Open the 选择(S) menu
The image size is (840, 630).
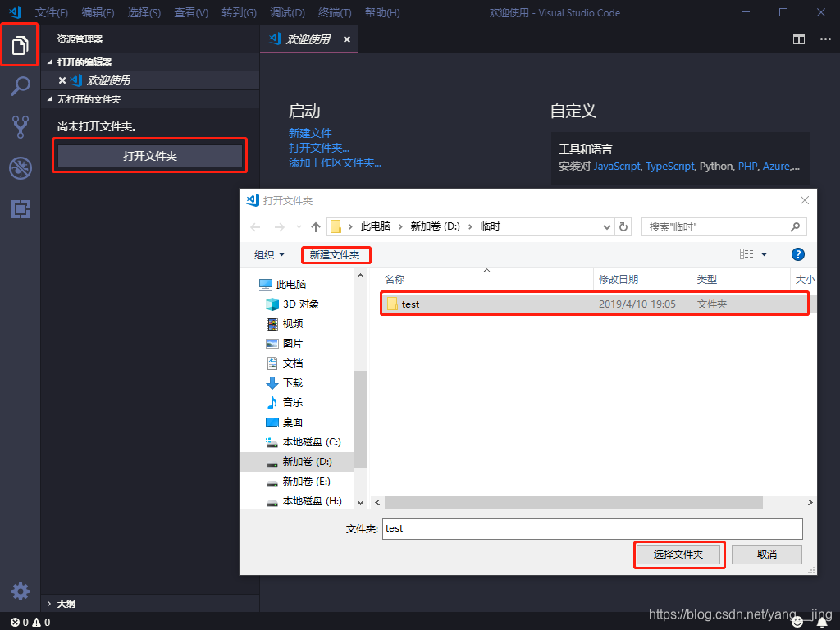(x=144, y=12)
